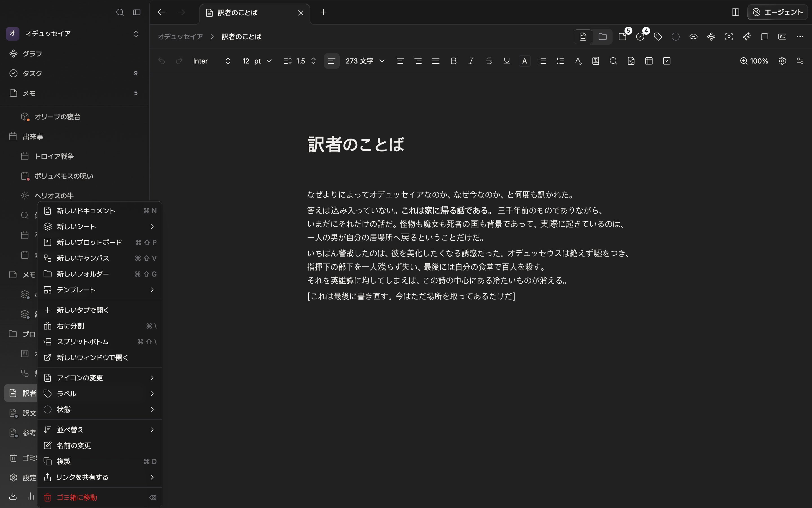Open the label tag icon in header
This screenshot has width=812, height=508.
coord(658,37)
